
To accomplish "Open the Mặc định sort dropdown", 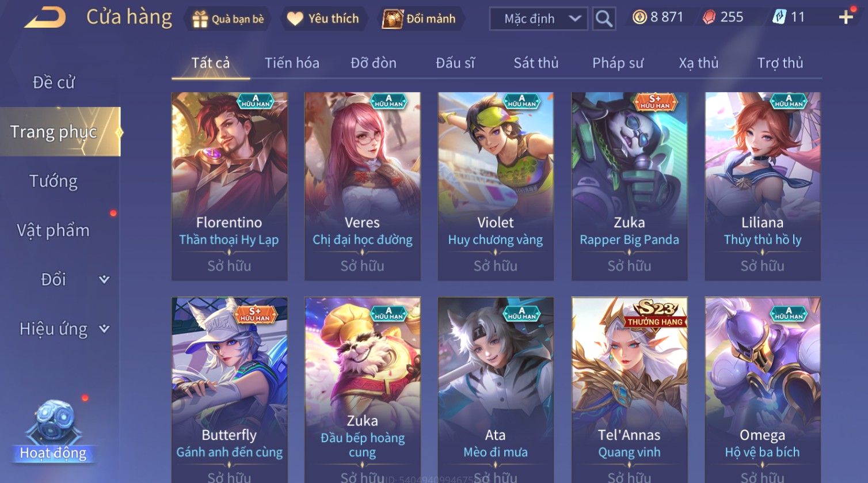I will (538, 18).
